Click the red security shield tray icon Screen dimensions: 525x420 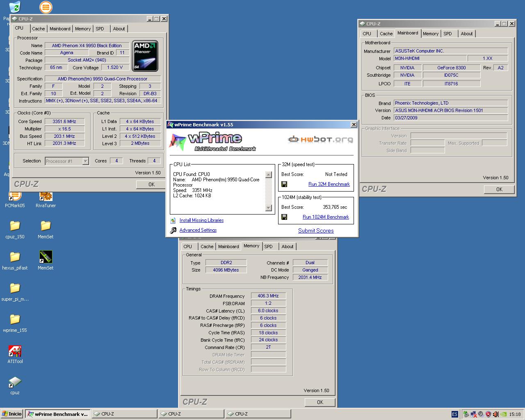[488, 414]
